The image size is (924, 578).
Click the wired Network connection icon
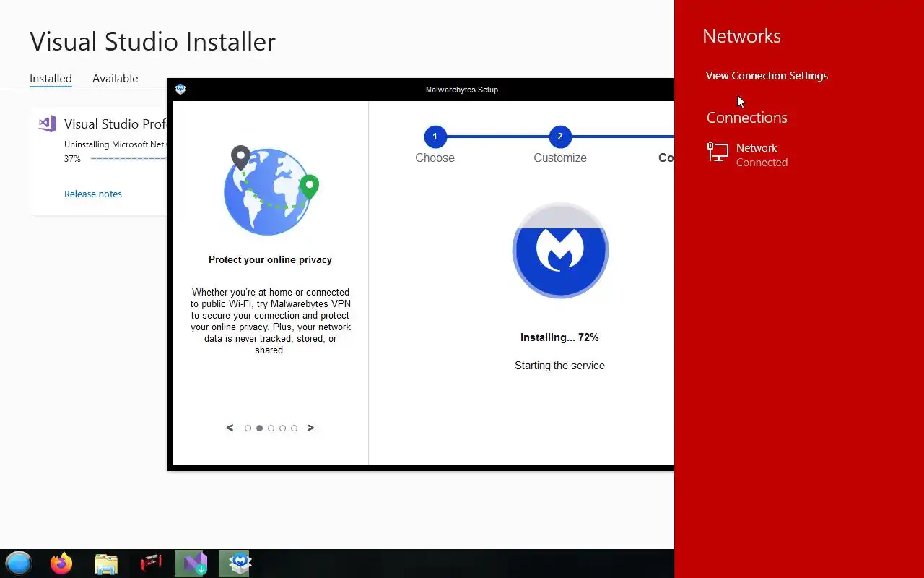tap(718, 152)
